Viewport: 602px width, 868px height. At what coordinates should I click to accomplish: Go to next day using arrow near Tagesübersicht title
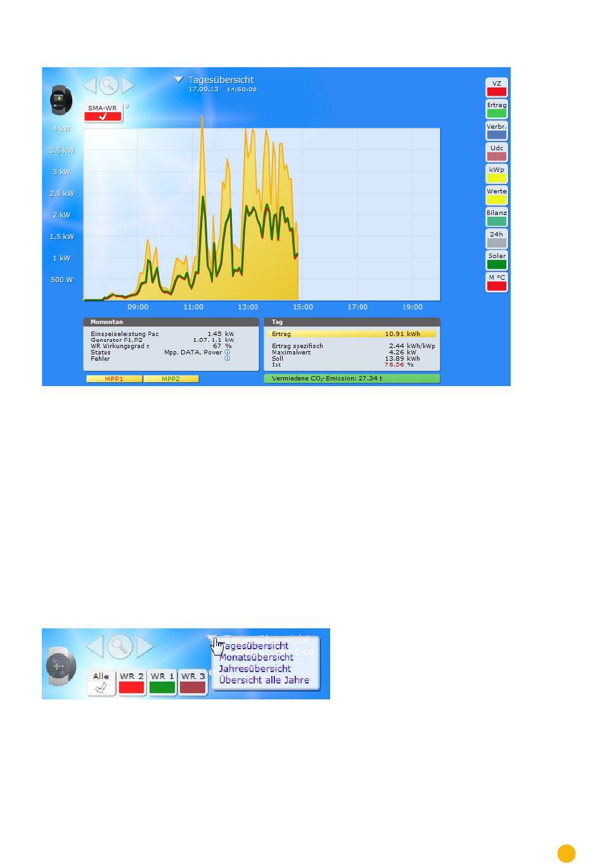[x=128, y=85]
